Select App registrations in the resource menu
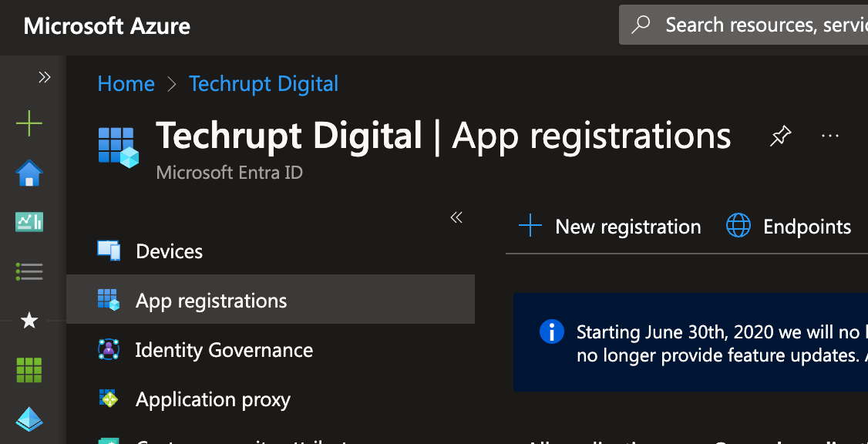The image size is (868, 444). point(211,301)
